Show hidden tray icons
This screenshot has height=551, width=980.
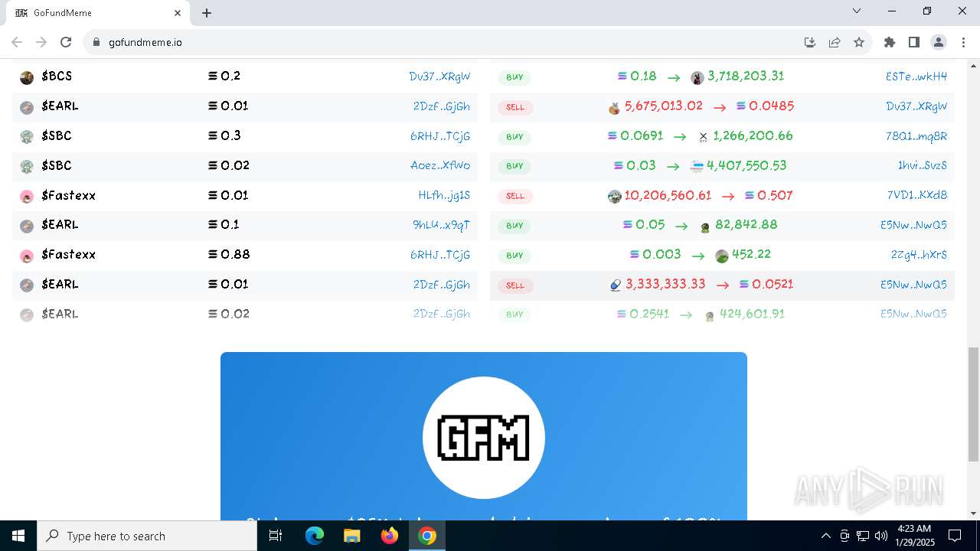point(825,536)
